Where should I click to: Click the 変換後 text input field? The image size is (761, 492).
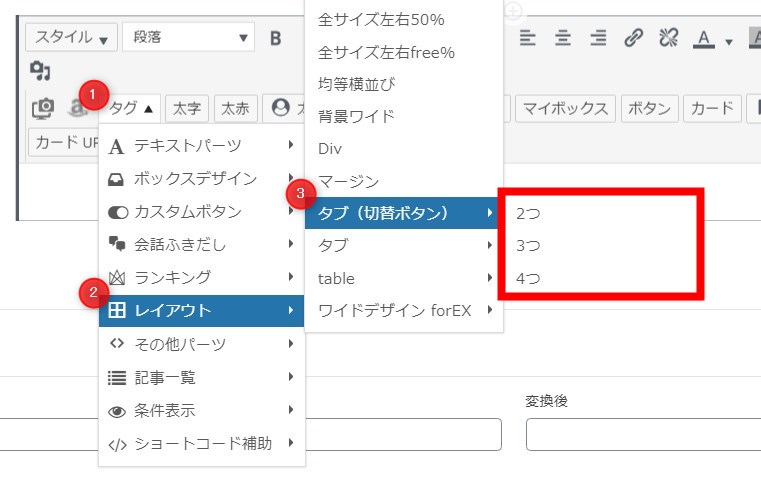click(642, 435)
